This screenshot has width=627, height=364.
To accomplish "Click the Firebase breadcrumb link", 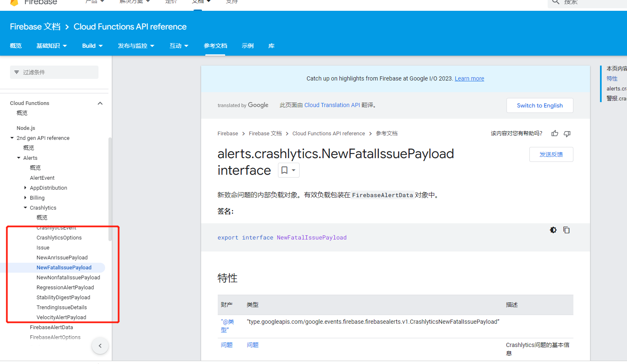I will (228, 133).
